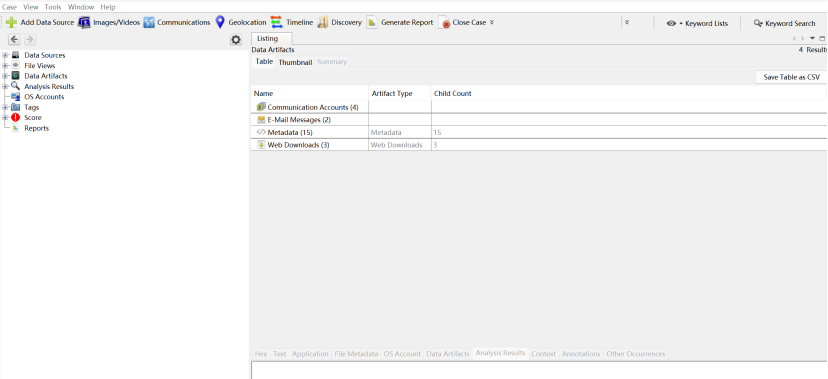828x379 pixels.
Task: Click the Keyword Search magnifier icon
Action: (x=758, y=24)
